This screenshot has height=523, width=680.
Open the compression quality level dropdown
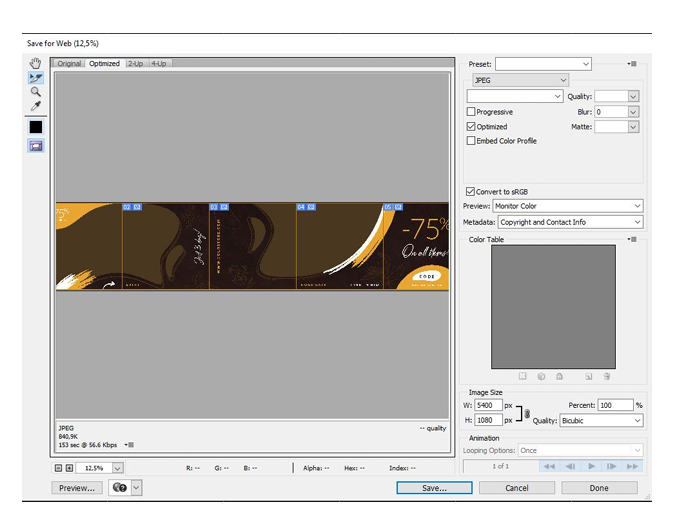[515, 96]
